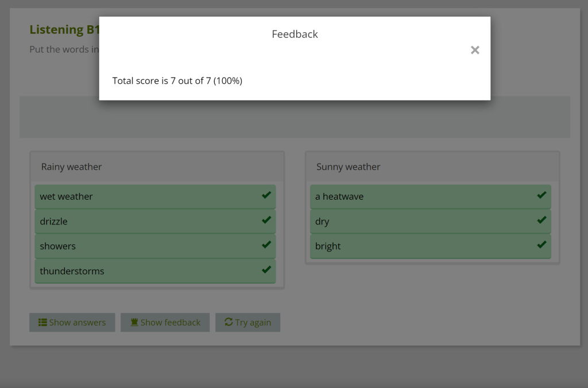Click the checkmark next to showers
This screenshot has height=388, width=588.
(x=266, y=245)
